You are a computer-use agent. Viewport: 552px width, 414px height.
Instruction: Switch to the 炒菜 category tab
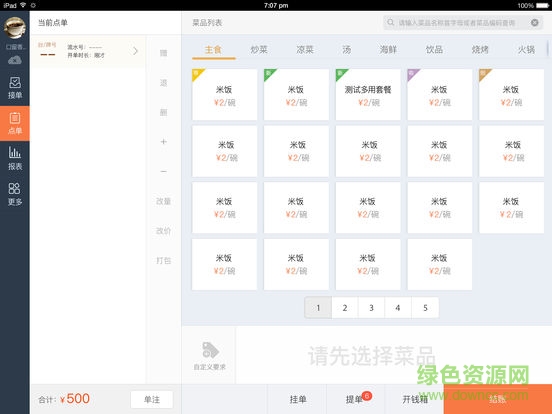click(259, 50)
